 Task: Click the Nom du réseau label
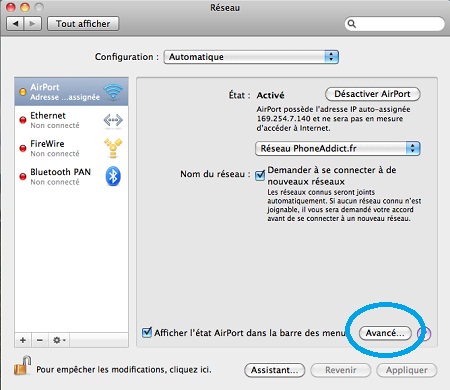pos(215,174)
